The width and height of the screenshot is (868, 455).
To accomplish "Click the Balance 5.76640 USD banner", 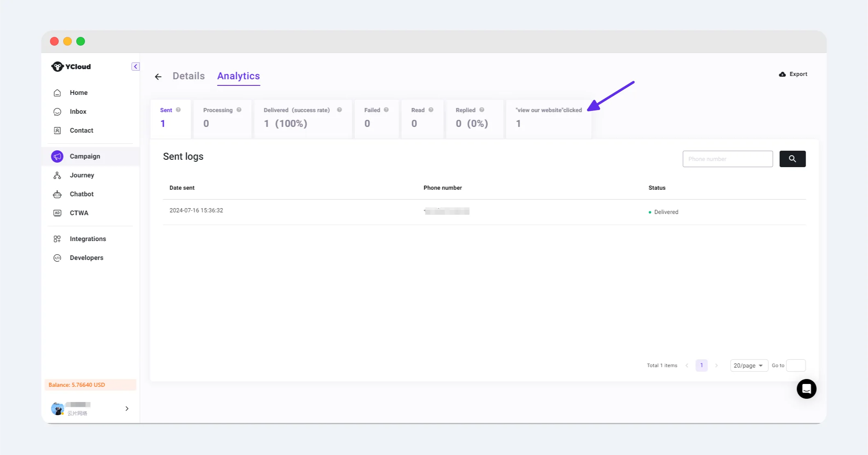I will click(x=90, y=385).
